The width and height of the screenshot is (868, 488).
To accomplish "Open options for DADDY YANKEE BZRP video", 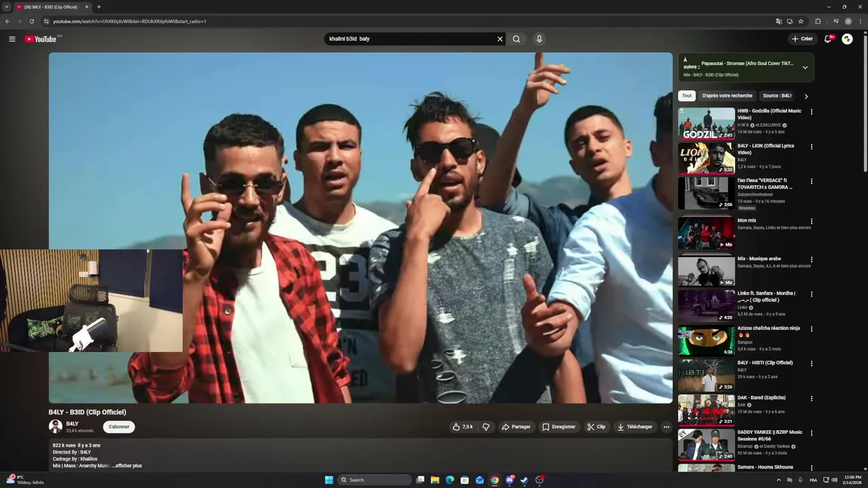I will (x=811, y=433).
